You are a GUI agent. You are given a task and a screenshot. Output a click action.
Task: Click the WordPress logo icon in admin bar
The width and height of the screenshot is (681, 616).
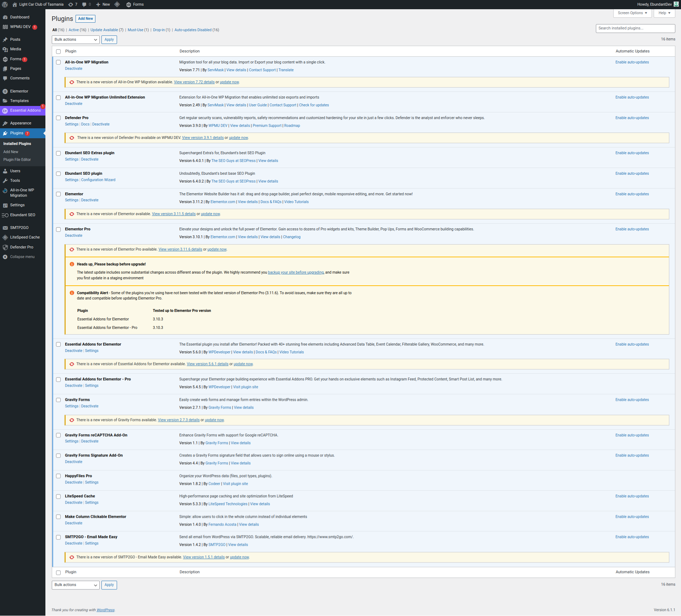coord(5,5)
